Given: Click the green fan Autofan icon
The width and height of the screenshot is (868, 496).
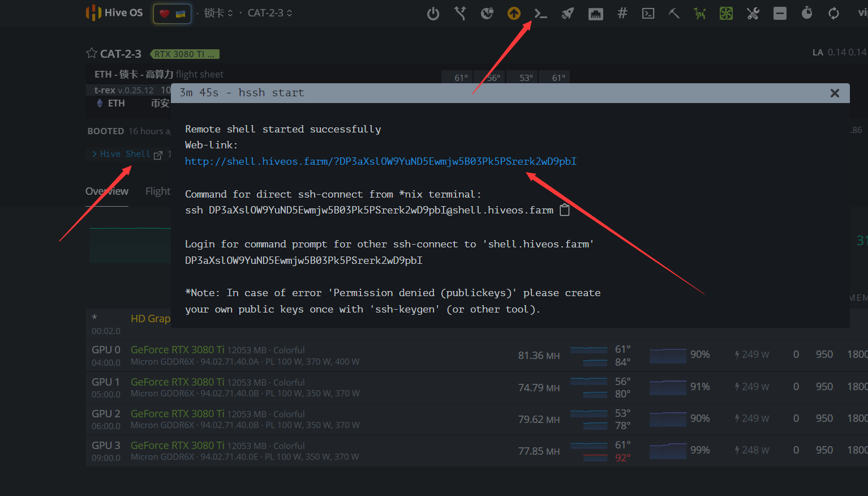Looking at the screenshot, I should [x=726, y=13].
